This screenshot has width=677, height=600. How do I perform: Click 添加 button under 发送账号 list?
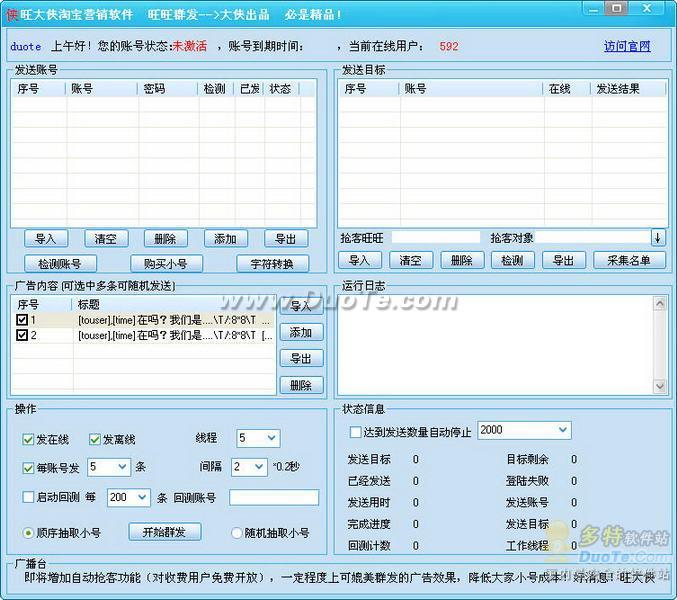226,238
